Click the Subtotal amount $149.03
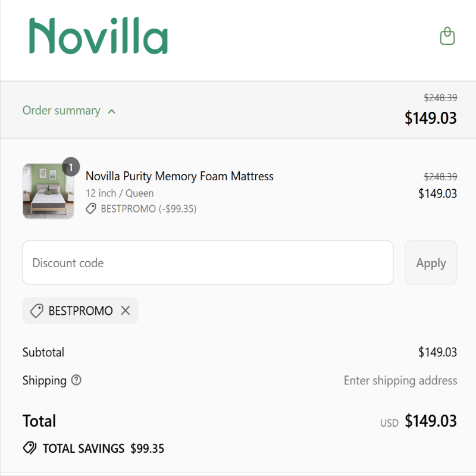This screenshot has width=476, height=476. pos(437,352)
